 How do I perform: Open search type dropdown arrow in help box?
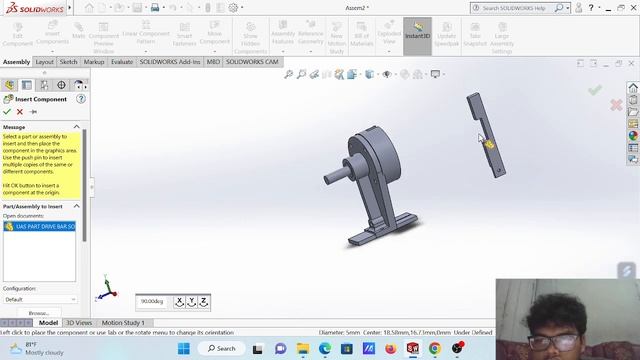click(567, 8)
